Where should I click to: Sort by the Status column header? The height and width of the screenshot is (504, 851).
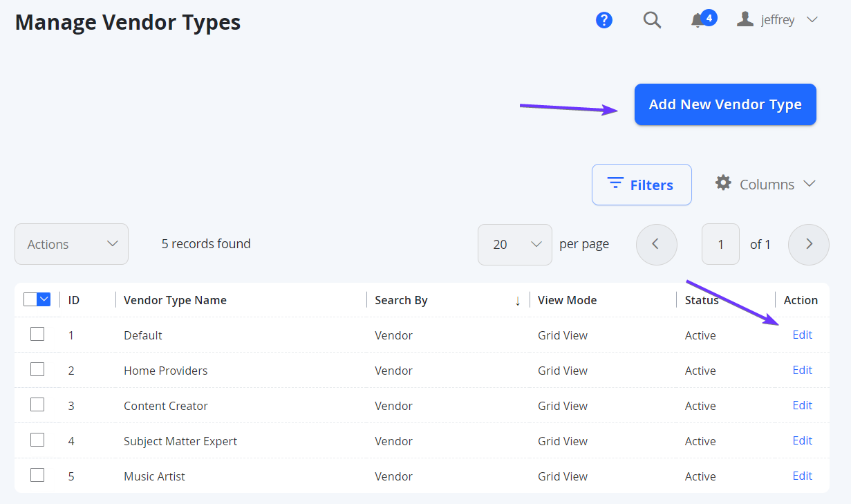tap(702, 300)
